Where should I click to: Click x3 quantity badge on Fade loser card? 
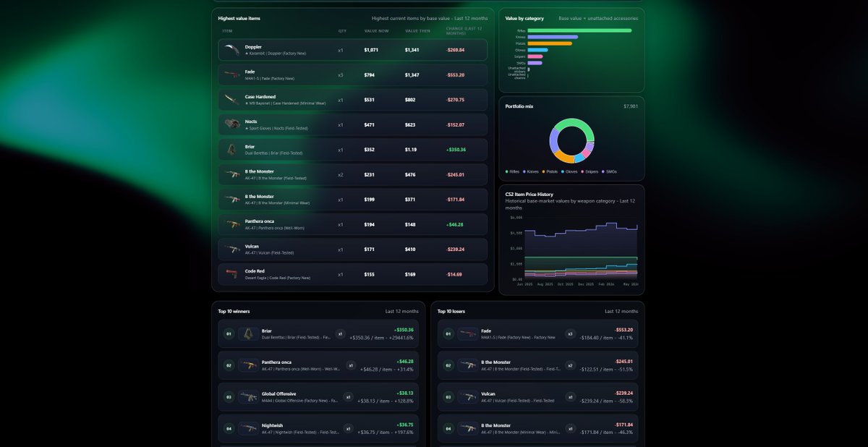570,334
